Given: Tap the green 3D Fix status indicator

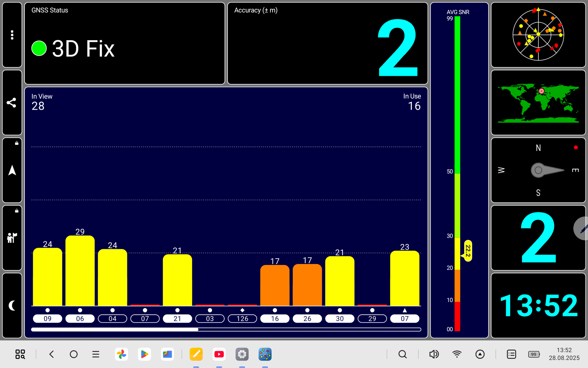Looking at the screenshot, I should click(39, 48).
